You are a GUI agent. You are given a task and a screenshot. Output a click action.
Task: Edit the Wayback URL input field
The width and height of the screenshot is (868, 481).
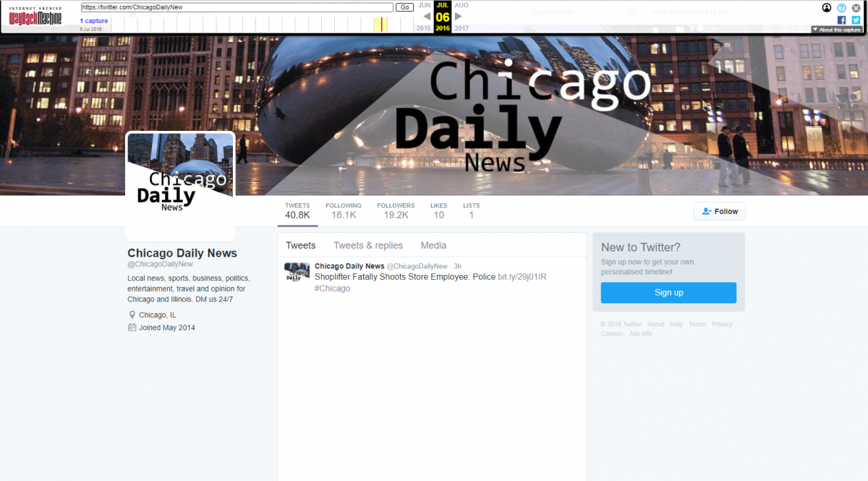[237, 7]
